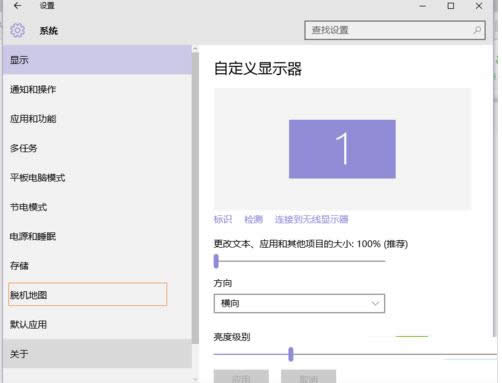Go to the 多任务 section
502x383 pixels.
click(x=97, y=148)
